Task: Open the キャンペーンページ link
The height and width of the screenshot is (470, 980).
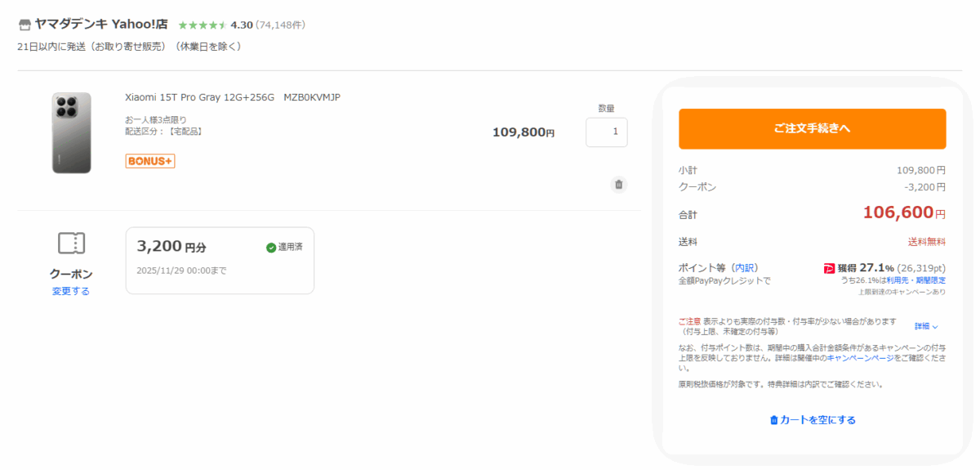Action: tap(860, 358)
